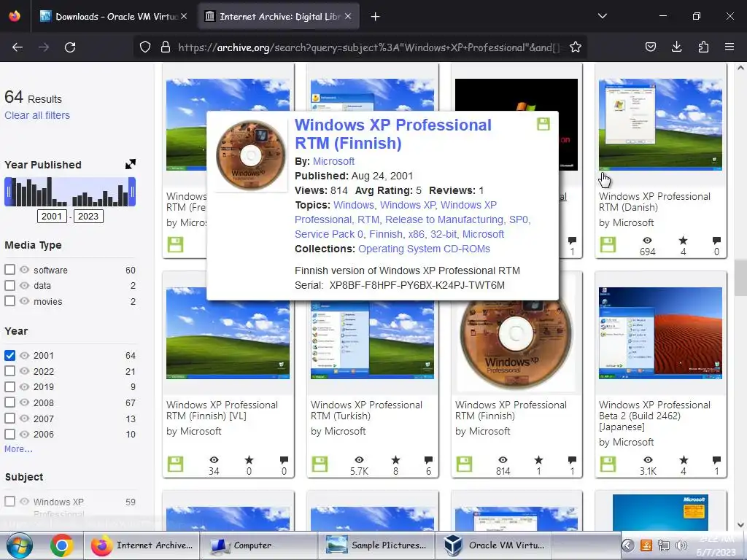The image size is (747, 560).
Task: Open Windows XP Professional RTM (Finnish) title link
Action: [392, 134]
